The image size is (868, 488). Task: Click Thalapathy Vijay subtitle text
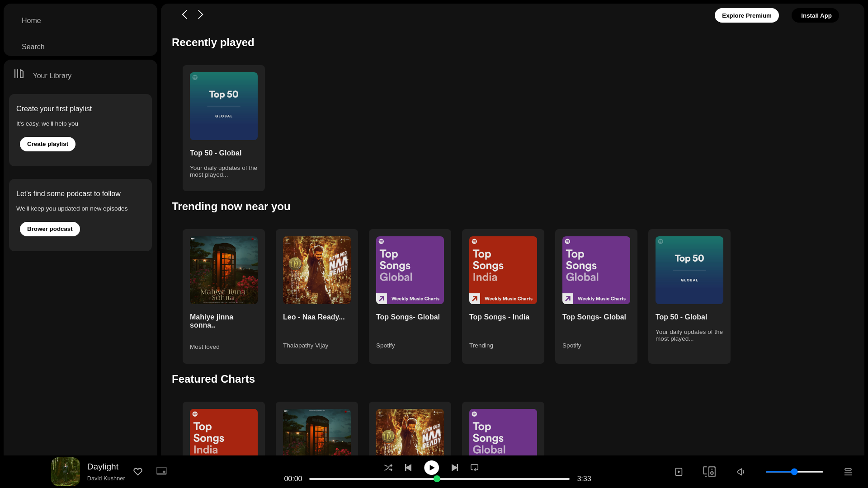[x=306, y=346]
